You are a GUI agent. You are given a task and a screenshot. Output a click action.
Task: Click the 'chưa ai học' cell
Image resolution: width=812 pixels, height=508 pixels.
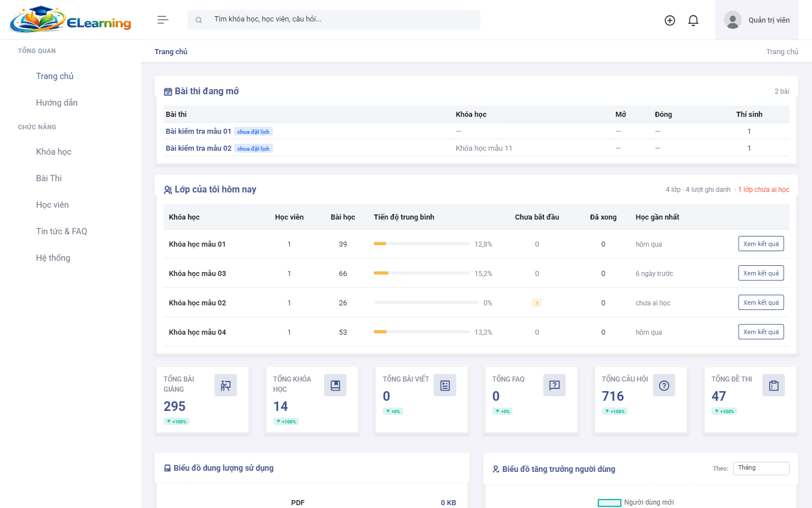click(x=653, y=303)
